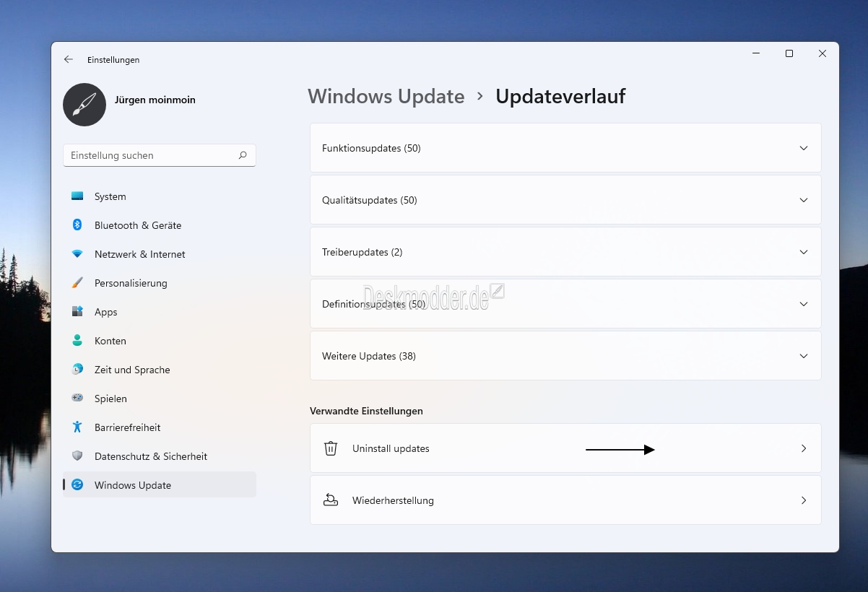Close the Einstellungen window
Screen dimensions: 868x592
pos(823,53)
